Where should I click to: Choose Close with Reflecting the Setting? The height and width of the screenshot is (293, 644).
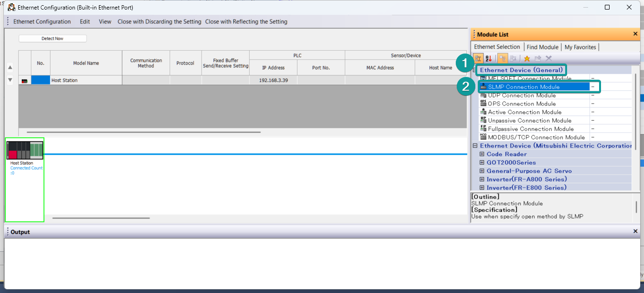pos(247,21)
